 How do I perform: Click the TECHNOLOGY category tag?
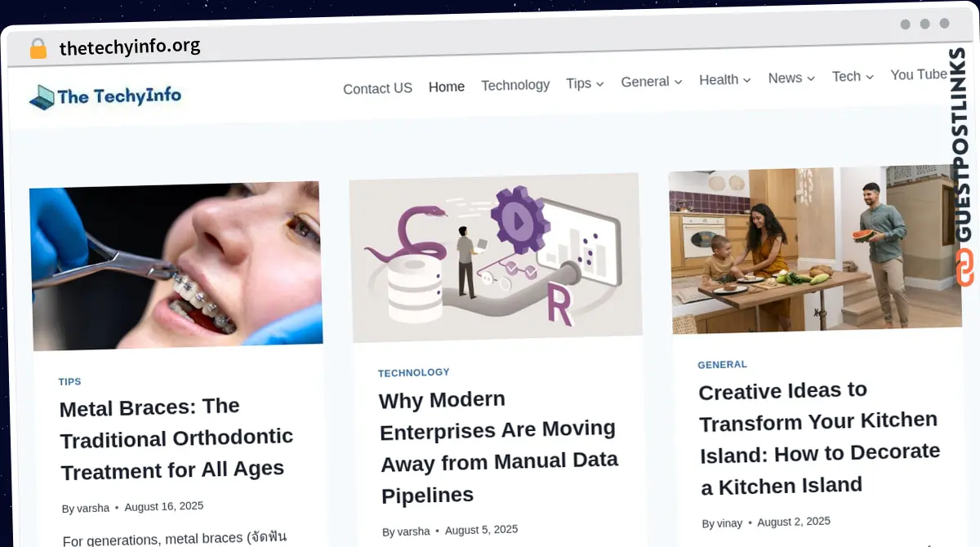tap(413, 372)
